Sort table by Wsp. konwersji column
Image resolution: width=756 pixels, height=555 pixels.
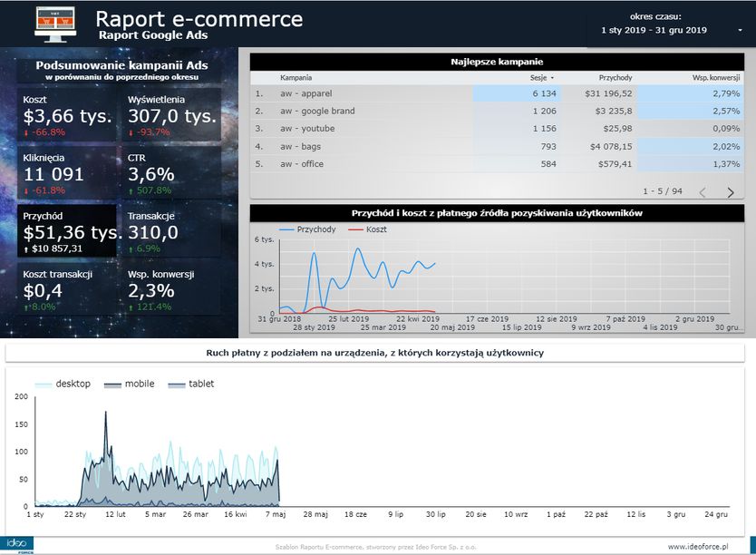pos(715,78)
